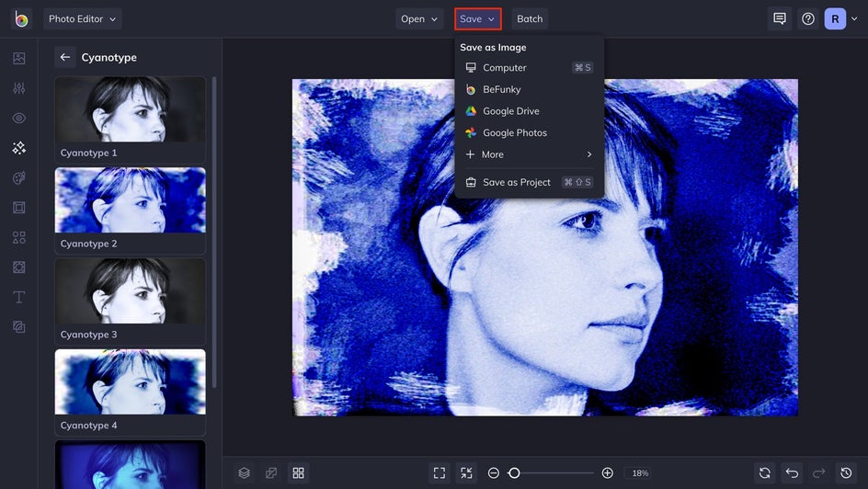Expand the Photo Editor dropdown

click(82, 18)
